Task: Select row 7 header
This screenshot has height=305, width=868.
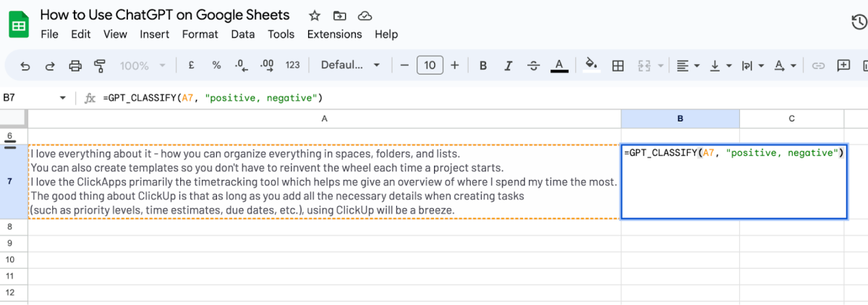Action: pos(10,181)
